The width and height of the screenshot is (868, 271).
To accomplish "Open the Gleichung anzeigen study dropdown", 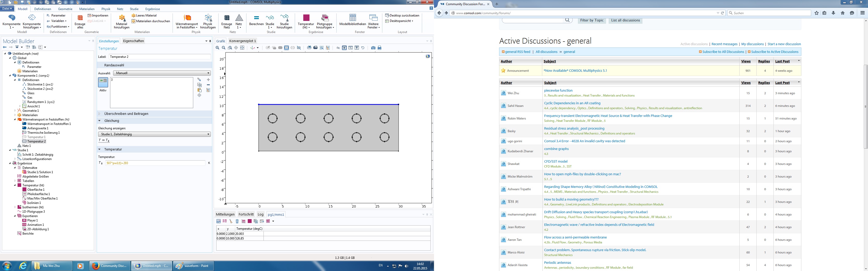I will (154, 134).
